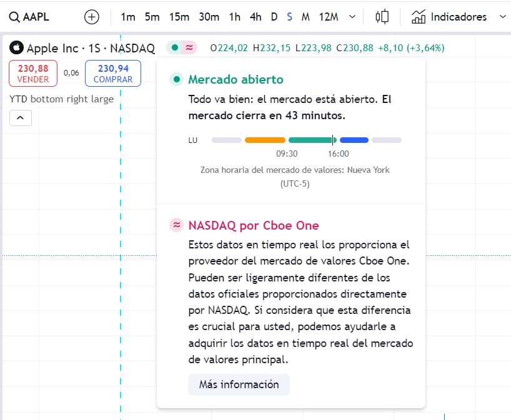
Task: Expand the timeframe list chevron
Action: tap(352, 17)
